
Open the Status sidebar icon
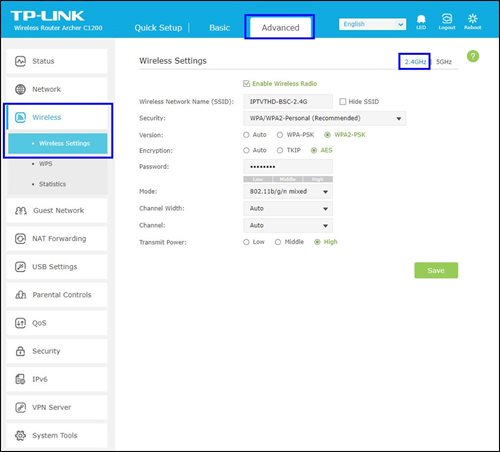[20, 61]
